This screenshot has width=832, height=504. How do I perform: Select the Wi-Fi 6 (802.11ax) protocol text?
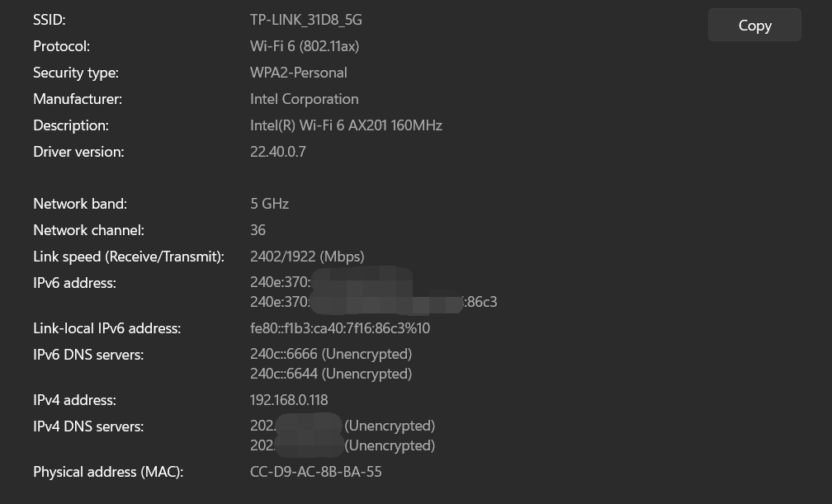[305, 46]
